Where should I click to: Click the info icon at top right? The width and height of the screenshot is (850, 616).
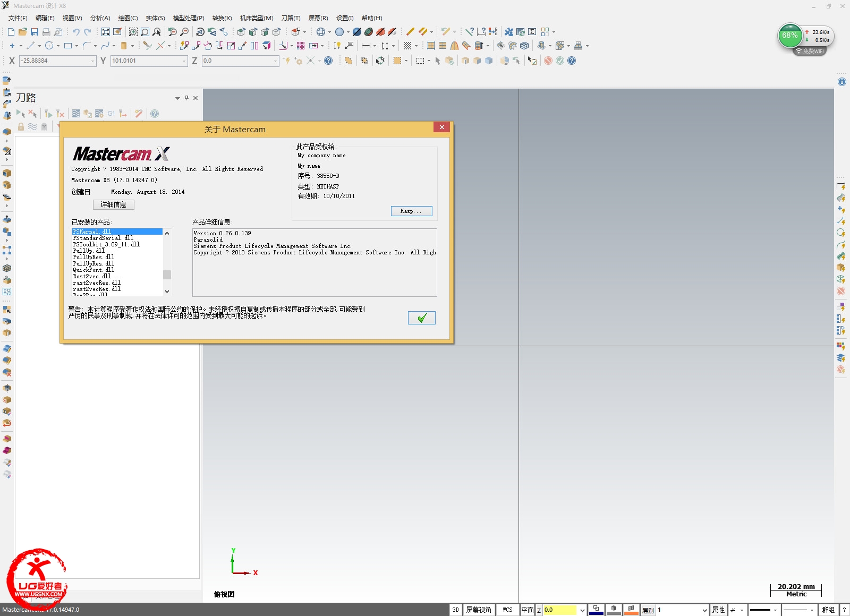842,82
